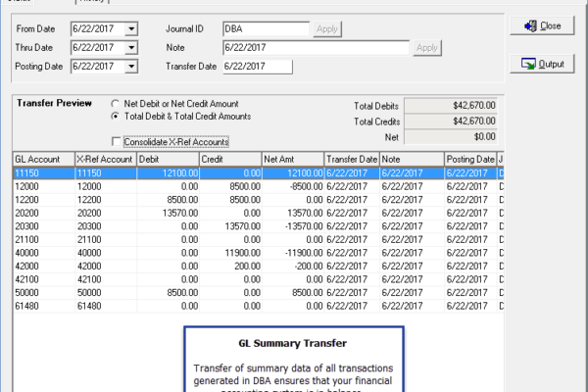Screen dimensions: 588x392
Task: Select Total Debit & Total Credit Amounts option
Action: [115, 117]
